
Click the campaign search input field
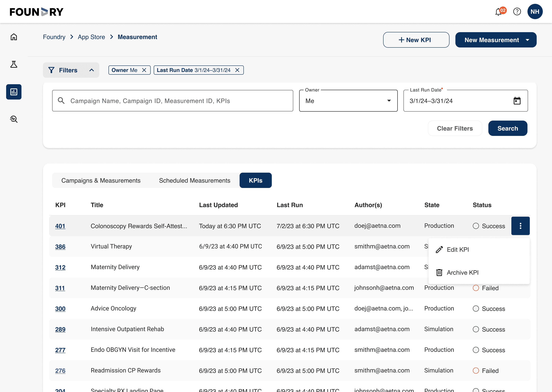click(172, 101)
